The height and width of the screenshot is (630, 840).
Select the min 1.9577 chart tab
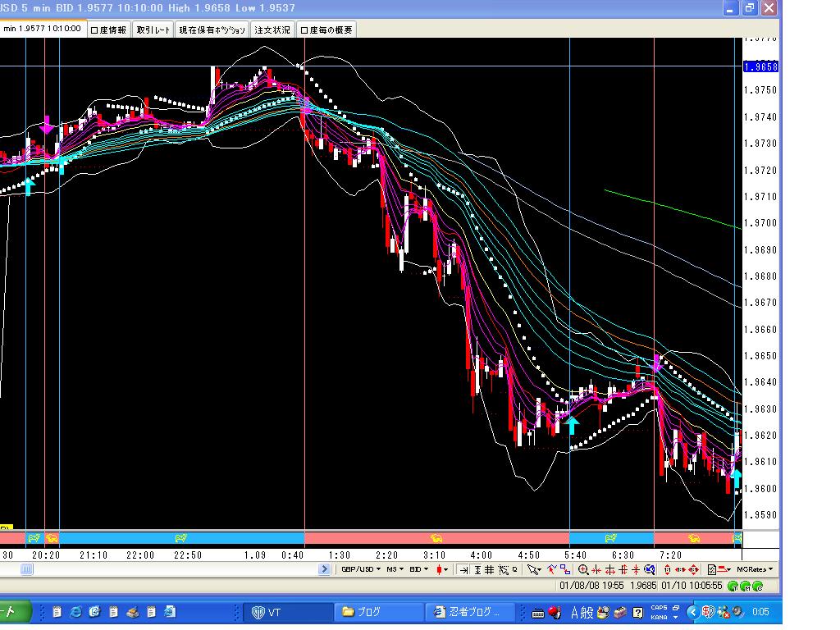pos(43,29)
